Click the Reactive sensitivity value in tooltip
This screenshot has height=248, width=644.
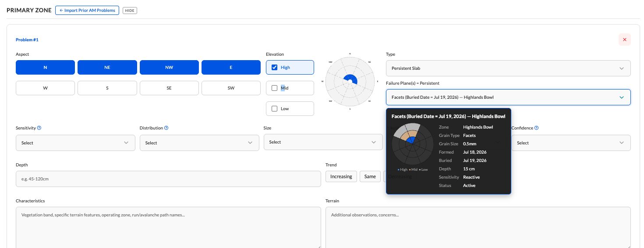(471, 177)
